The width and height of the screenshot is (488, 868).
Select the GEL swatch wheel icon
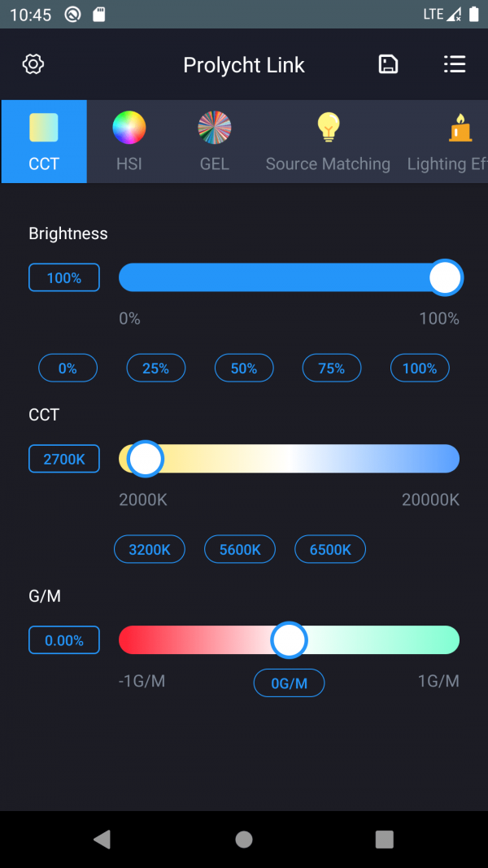pyautogui.click(x=215, y=128)
